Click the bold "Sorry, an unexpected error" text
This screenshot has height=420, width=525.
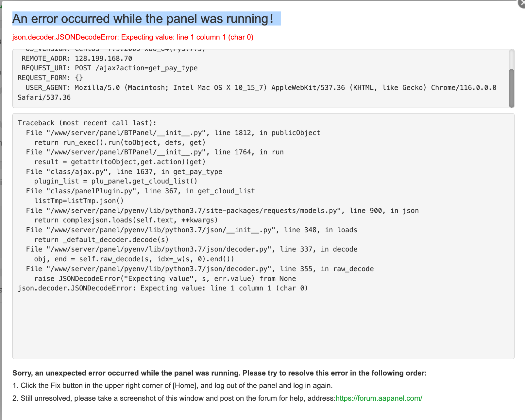(219, 373)
